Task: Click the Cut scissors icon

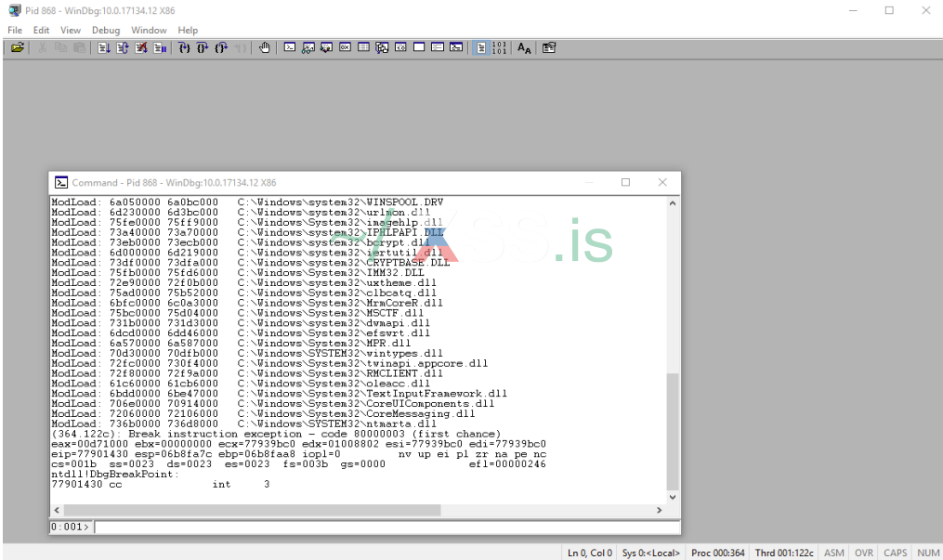Action: 42,47
